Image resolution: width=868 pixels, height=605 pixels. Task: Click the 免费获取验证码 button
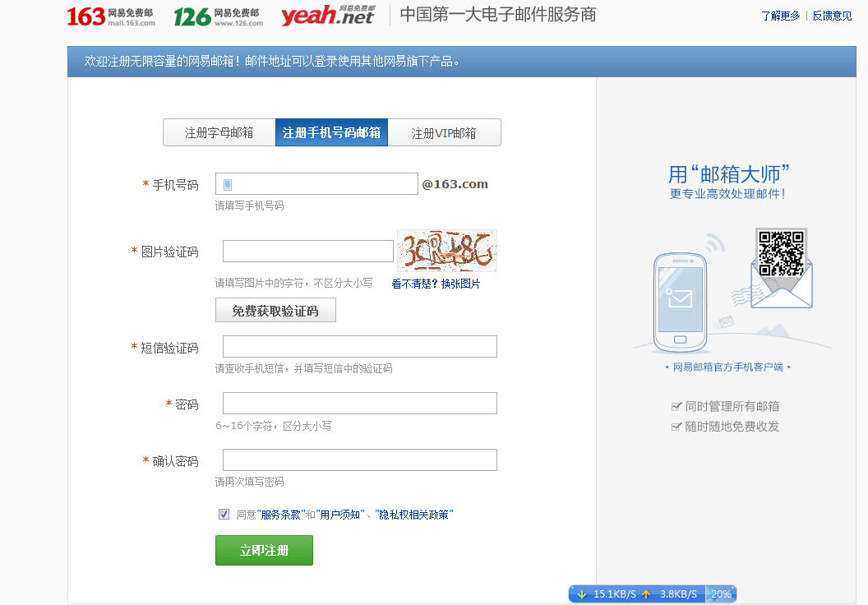click(x=275, y=311)
